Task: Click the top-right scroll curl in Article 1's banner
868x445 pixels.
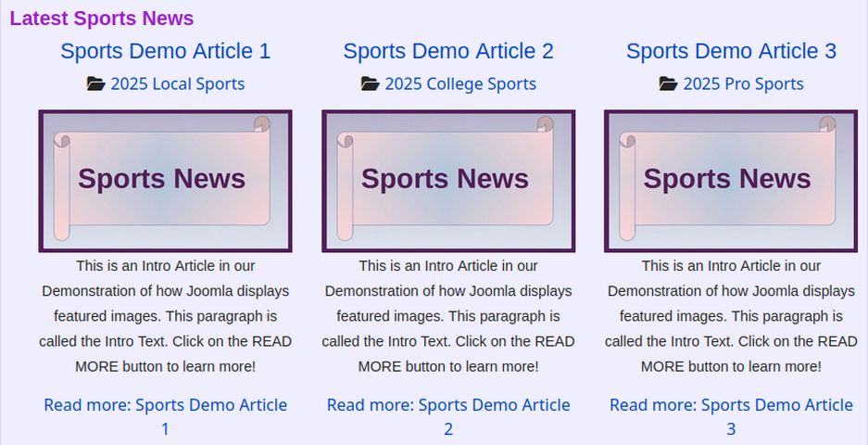Action: [x=261, y=124]
